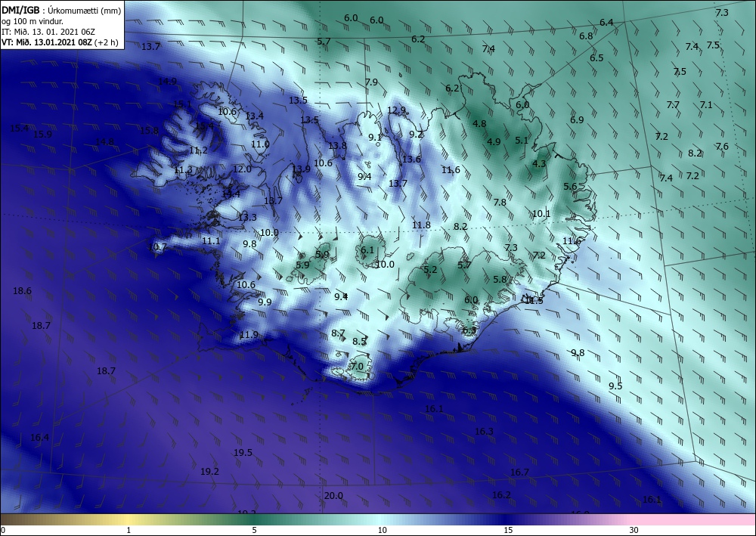Click the map value '5.6'

click(x=570, y=186)
